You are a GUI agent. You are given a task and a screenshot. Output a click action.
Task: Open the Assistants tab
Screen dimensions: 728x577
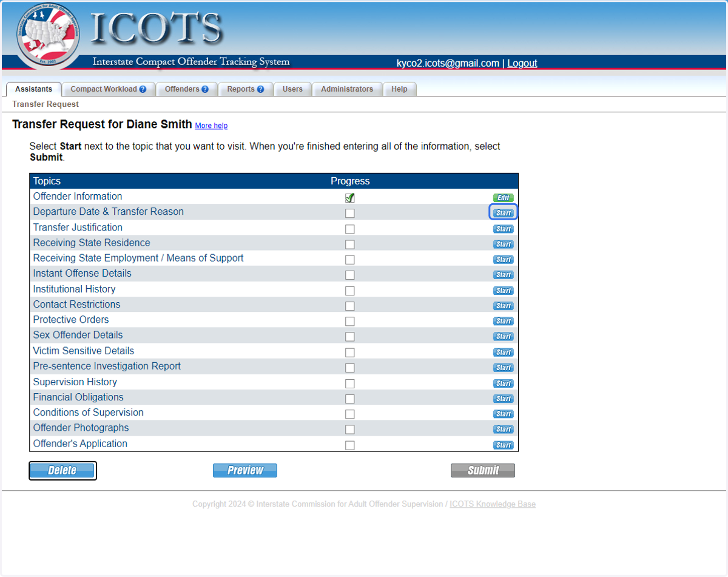point(34,89)
